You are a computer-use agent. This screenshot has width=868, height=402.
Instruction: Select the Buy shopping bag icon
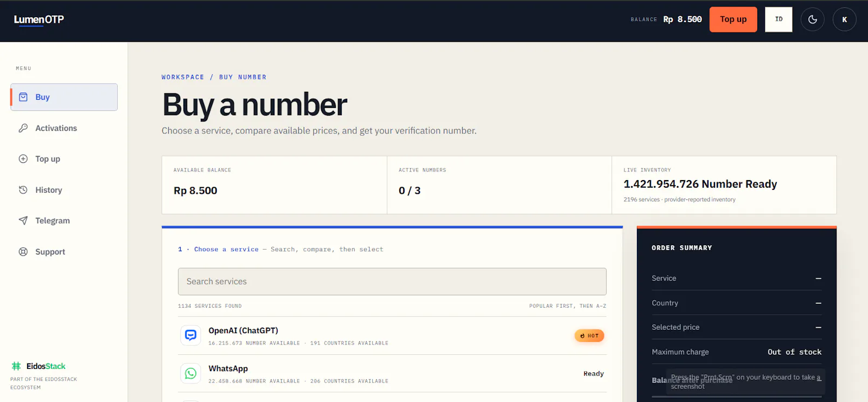pos(23,97)
